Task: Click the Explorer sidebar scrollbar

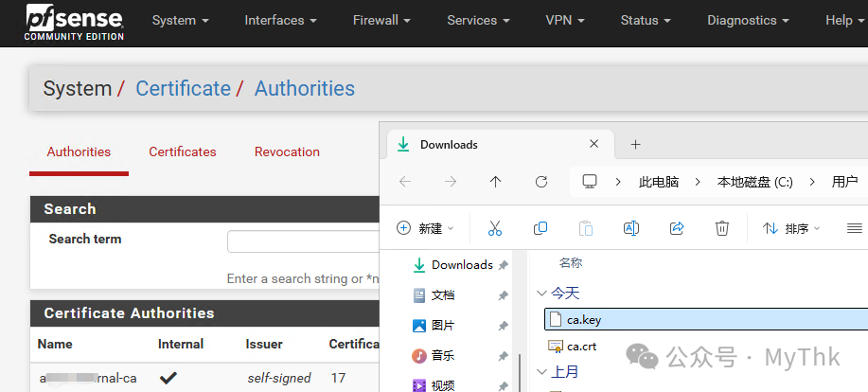Action: [520, 372]
